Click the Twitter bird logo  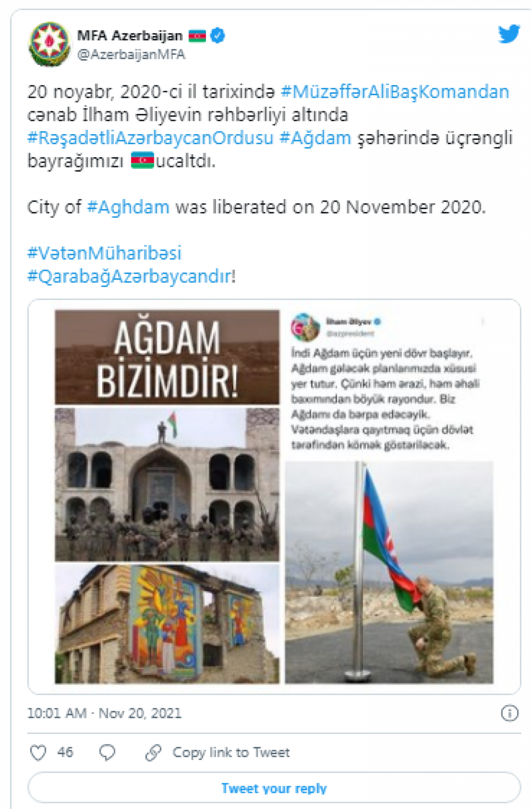(509, 34)
